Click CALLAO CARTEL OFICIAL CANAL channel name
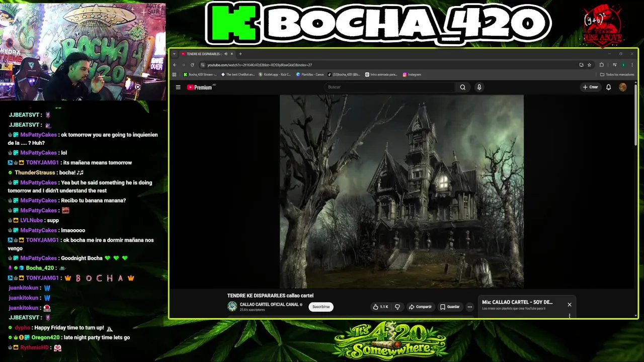The height and width of the screenshot is (362, 644). [270, 305]
